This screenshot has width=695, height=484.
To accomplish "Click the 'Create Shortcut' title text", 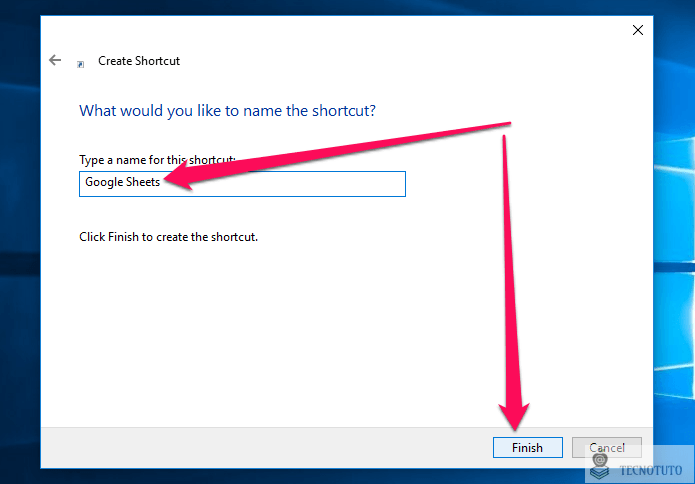I will pos(139,61).
